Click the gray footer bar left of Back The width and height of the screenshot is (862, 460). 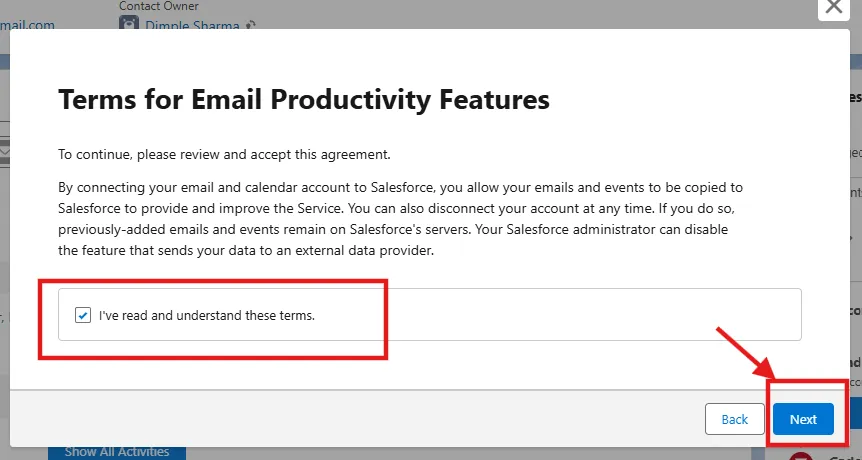(x=350, y=419)
